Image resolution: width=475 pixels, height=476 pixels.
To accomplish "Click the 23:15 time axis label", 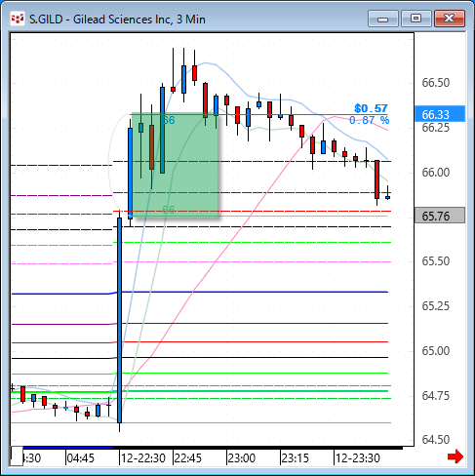I will 295,458.
